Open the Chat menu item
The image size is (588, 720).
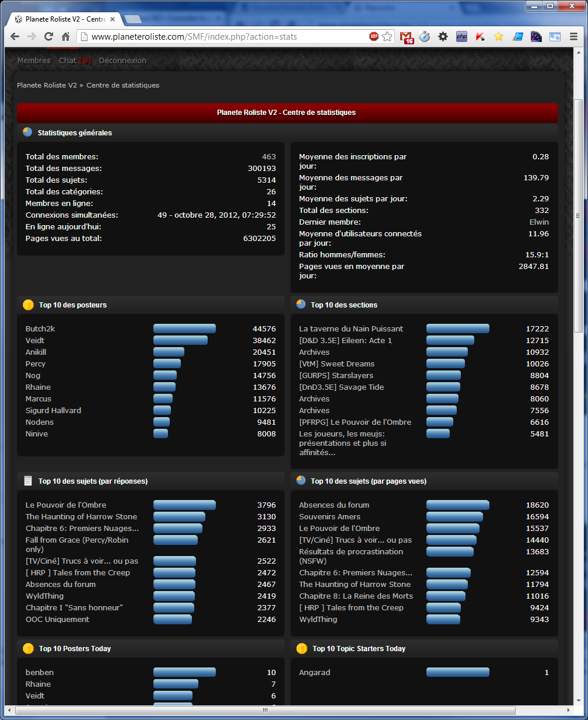68,61
